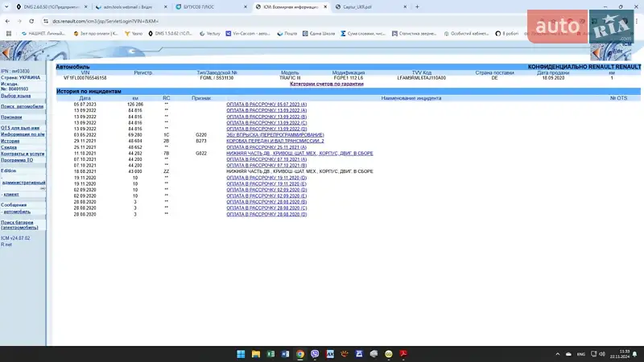The height and width of the screenshot is (362, 644).
Task: Open Vin-Car.com bookmark
Action: click(248, 33)
